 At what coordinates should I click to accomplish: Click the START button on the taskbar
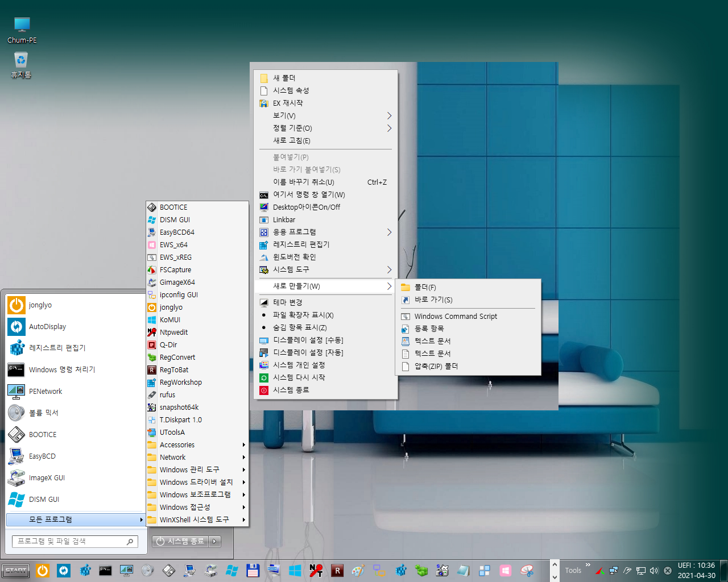click(16, 571)
